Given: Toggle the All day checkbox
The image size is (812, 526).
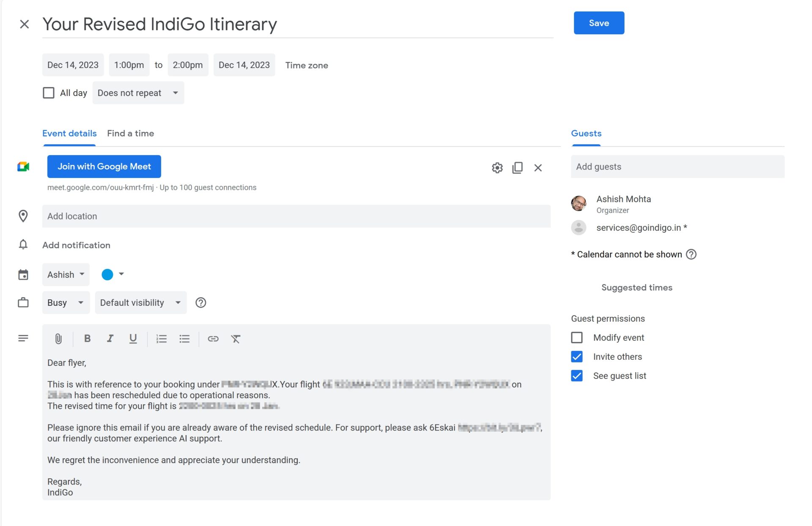Looking at the screenshot, I should coord(49,93).
